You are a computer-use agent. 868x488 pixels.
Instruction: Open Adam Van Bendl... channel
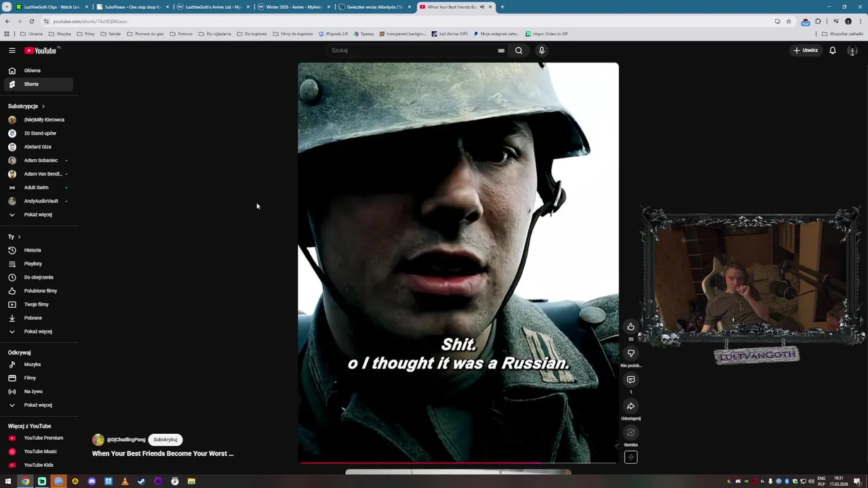(x=37, y=174)
